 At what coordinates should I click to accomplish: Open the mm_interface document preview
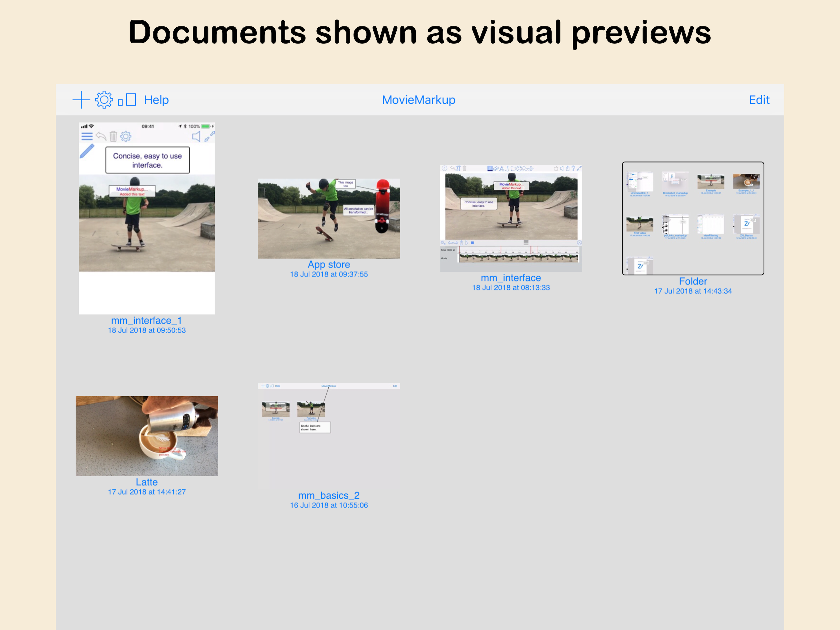(511, 218)
